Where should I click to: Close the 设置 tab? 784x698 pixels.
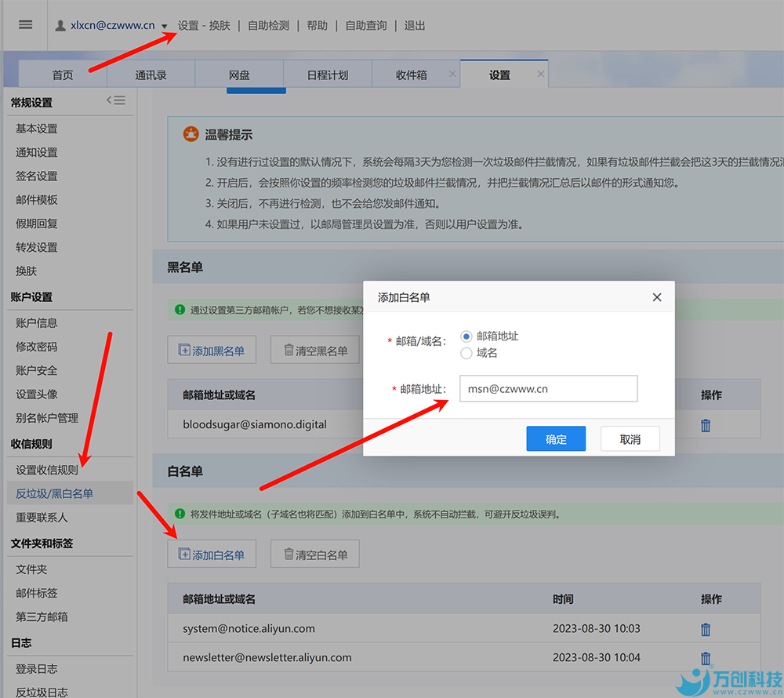[540, 74]
